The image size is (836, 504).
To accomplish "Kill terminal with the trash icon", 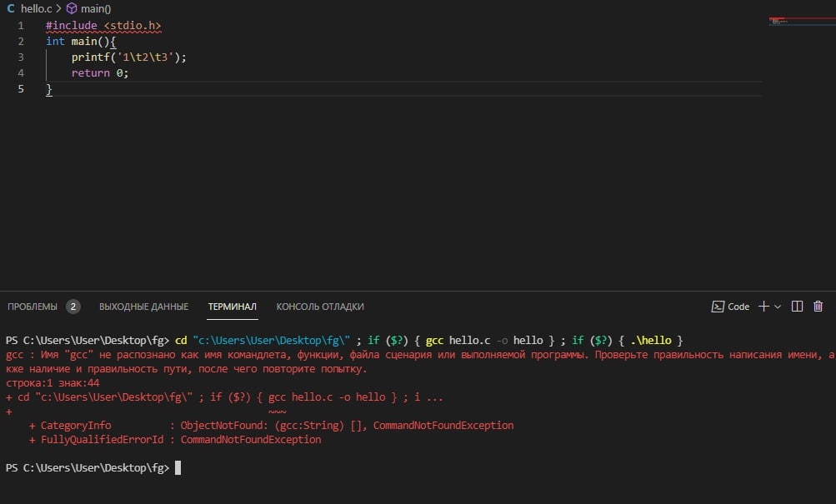I will tap(818, 307).
